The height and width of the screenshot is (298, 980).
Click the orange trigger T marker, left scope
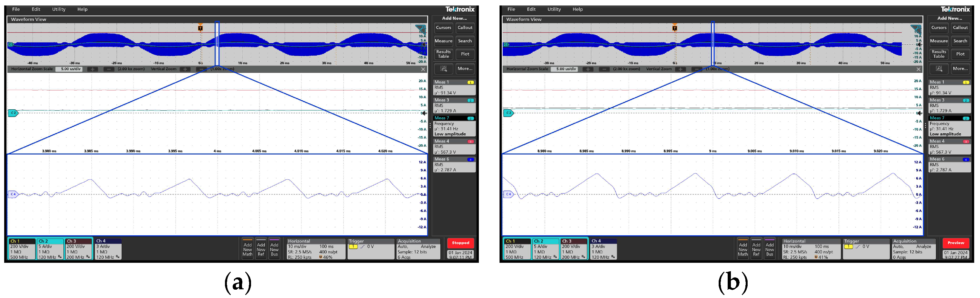click(201, 28)
